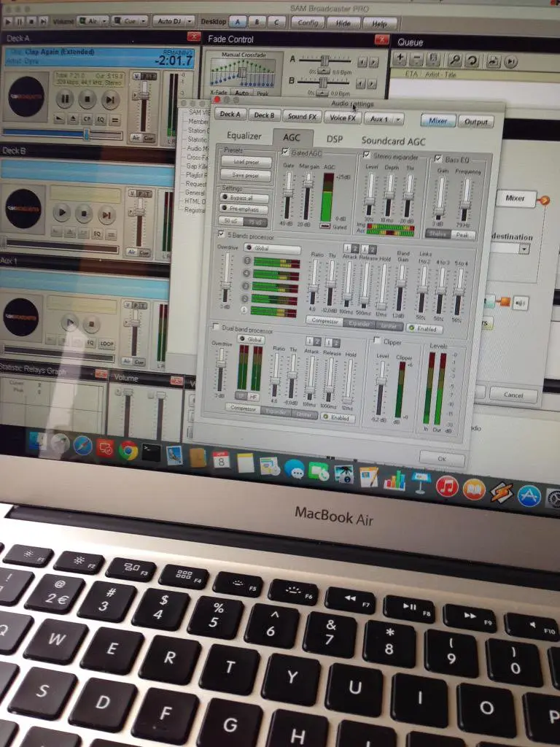This screenshot has height=747, width=560.
Task: Open Safari from the dock
Action: pos(83,445)
